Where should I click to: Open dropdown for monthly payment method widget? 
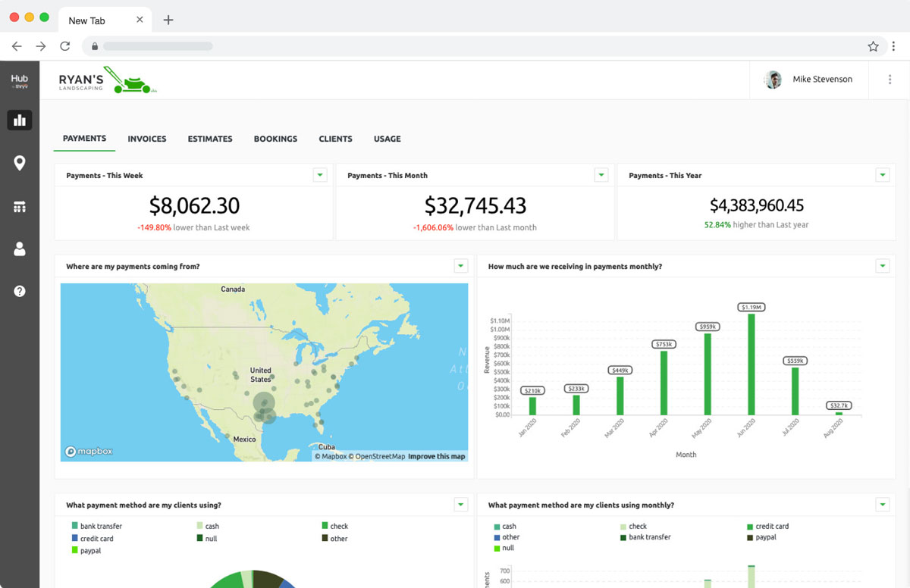click(883, 505)
